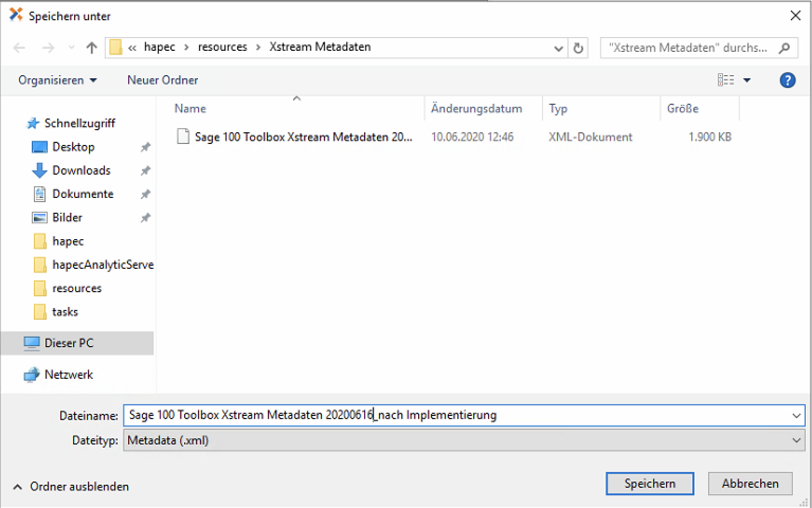Screen dimensions: 812x508
Task: Click Neuer Ordner in toolbar
Action: click(x=163, y=80)
